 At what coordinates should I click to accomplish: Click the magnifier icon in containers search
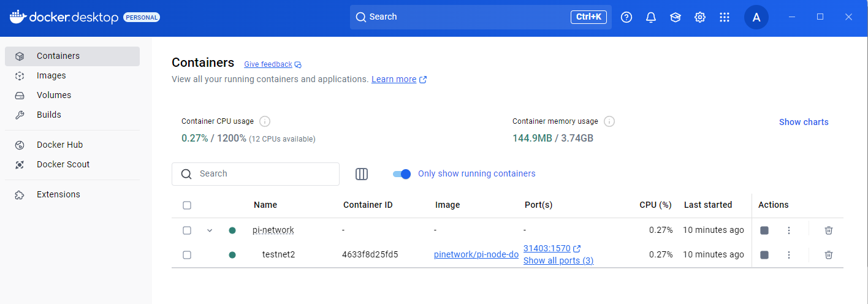[187, 174]
